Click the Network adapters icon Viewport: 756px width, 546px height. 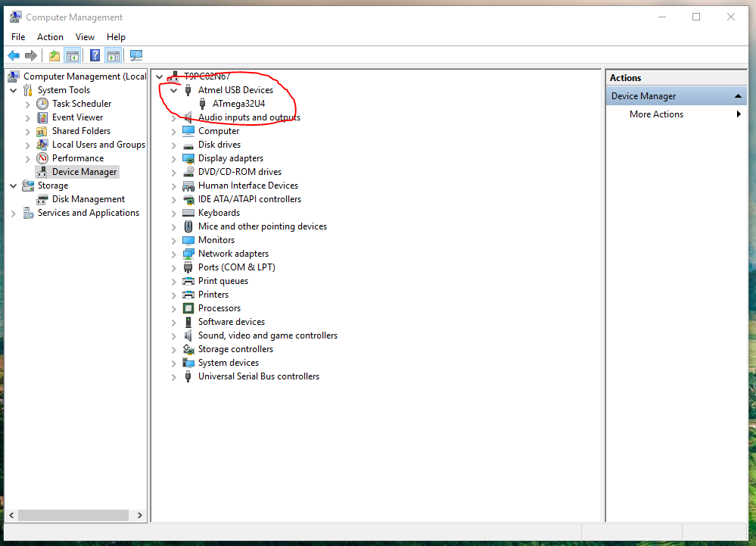pyautogui.click(x=188, y=254)
